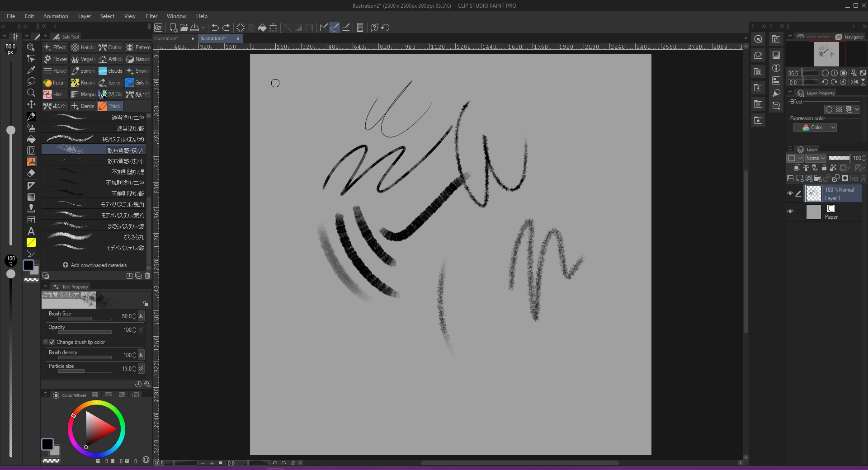Choose the Text tool

pyautogui.click(x=31, y=231)
